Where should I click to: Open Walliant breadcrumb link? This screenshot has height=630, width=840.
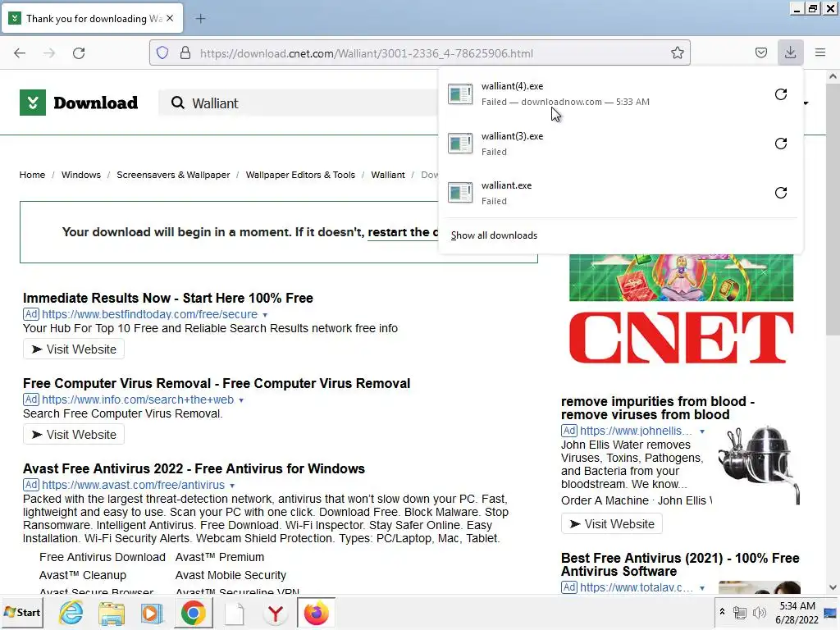(388, 175)
